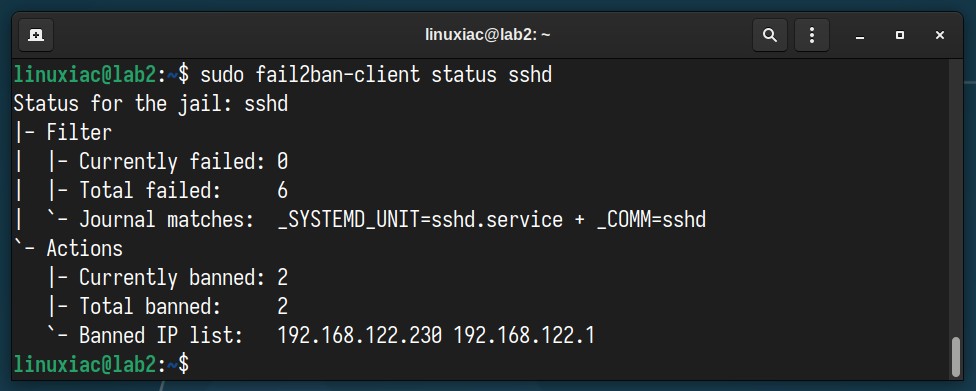
Task: Click the 'Status for the jail: sshd' line
Action: 151,103
